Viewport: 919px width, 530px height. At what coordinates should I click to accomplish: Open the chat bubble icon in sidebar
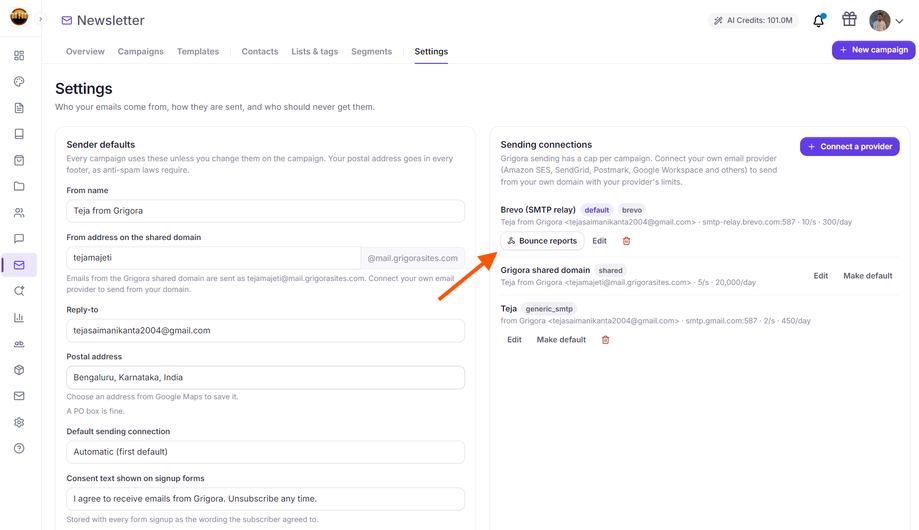[x=19, y=239]
